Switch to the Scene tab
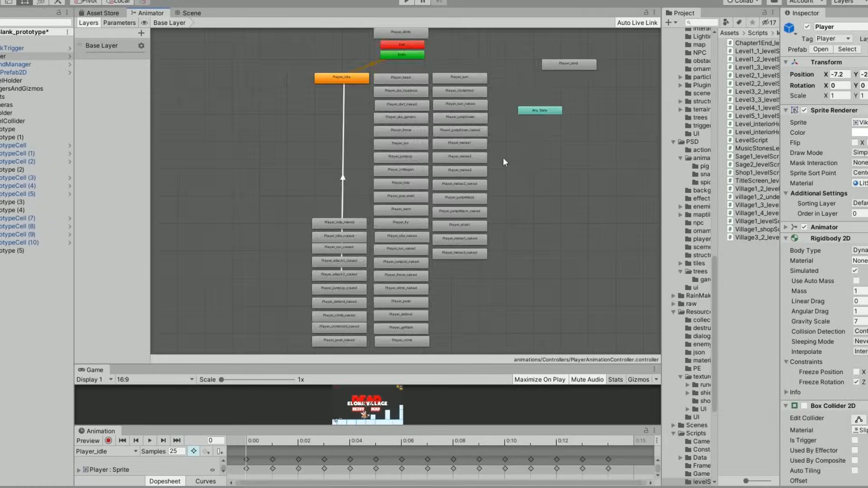868x488 pixels. coord(188,13)
